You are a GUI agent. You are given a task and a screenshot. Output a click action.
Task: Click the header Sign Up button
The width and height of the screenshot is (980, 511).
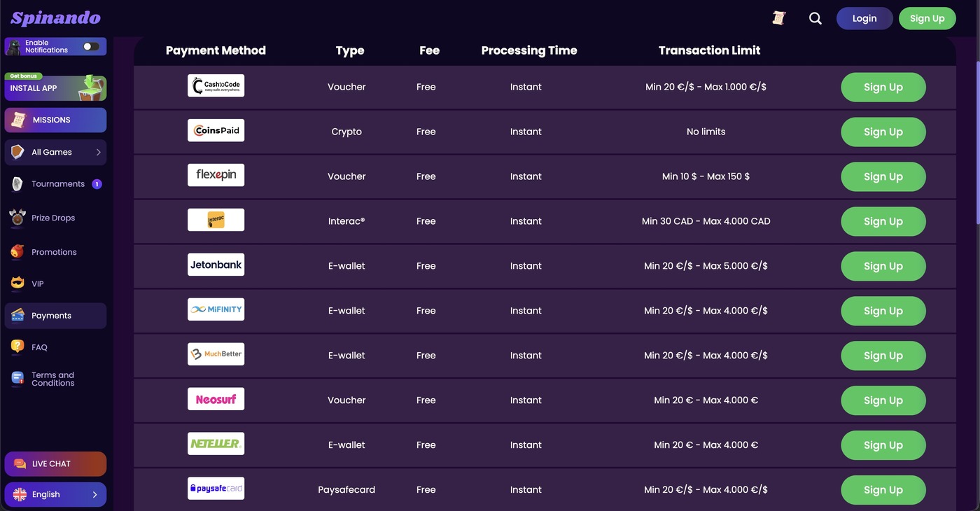pos(927,18)
